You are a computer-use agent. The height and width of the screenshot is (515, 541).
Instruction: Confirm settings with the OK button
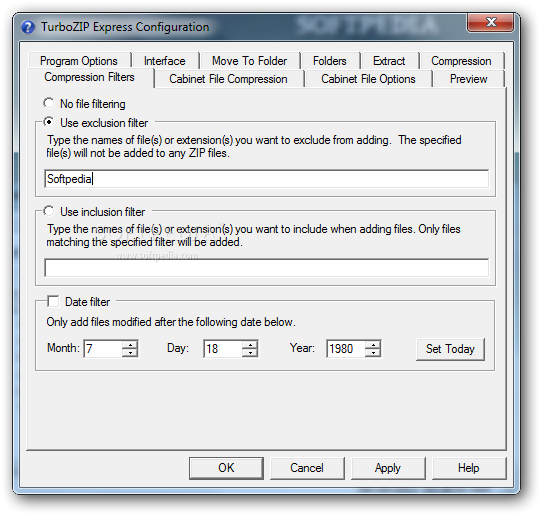[x=226, y=468]
